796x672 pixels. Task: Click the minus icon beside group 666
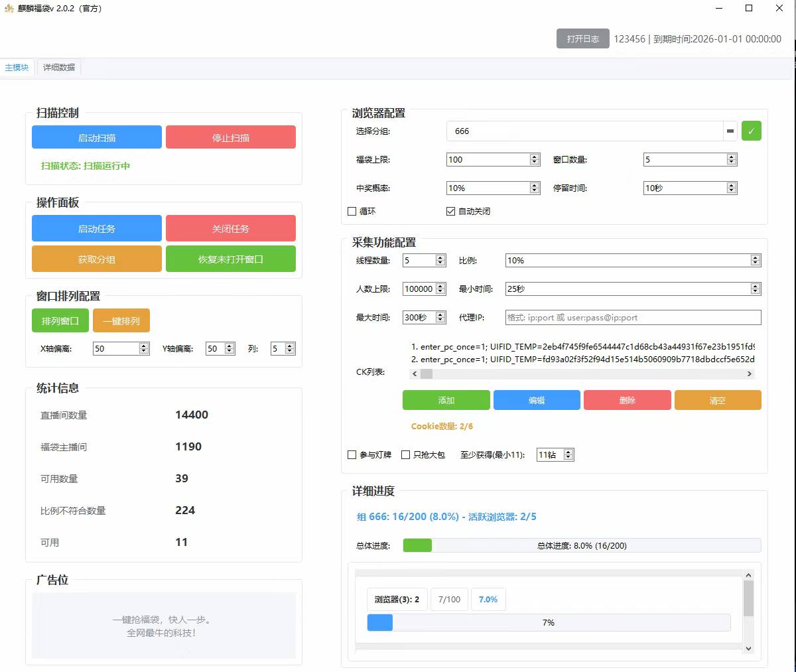click(730, 131)
